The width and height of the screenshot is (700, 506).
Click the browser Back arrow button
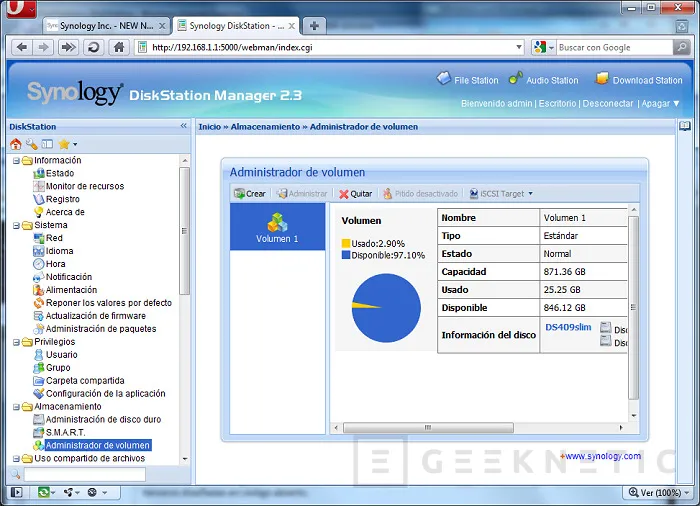click(x=21, y=47)
